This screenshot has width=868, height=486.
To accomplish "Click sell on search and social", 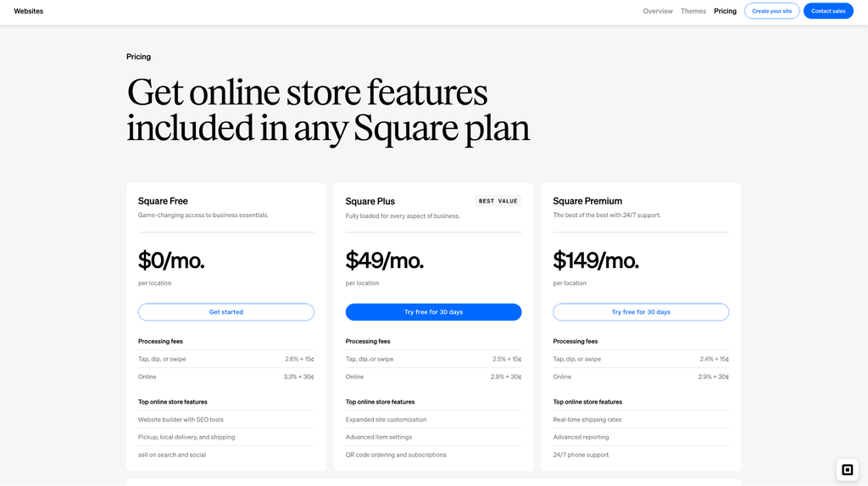I will click(x=171, y=455).
